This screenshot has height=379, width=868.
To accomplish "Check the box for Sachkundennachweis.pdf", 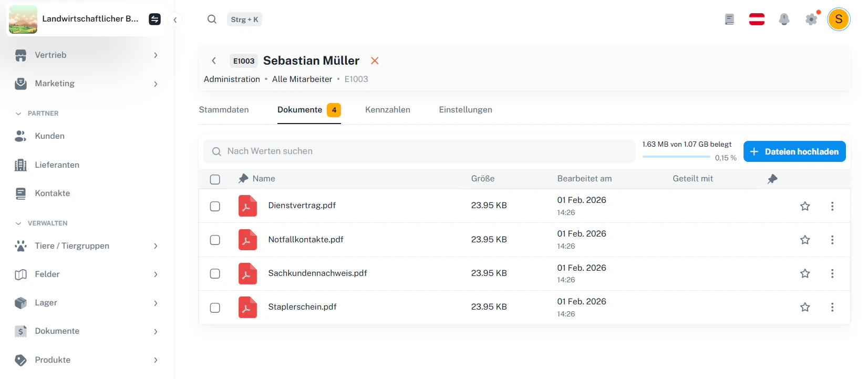I will click(215, 273).
